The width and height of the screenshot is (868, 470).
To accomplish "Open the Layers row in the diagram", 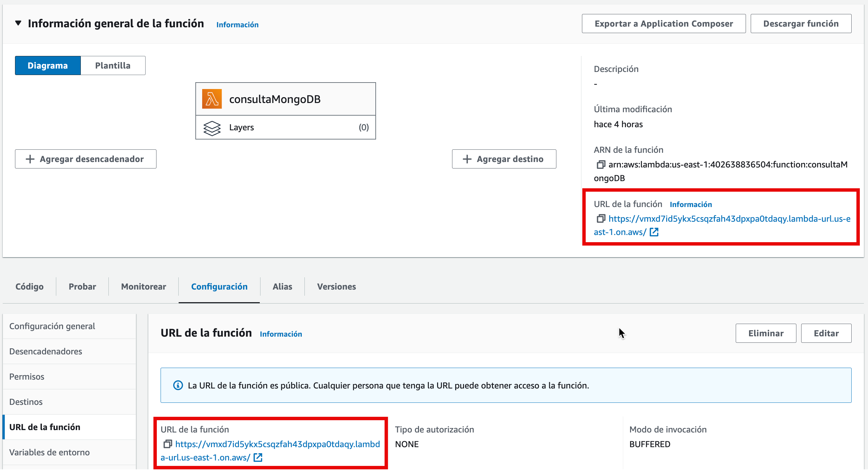I will [x=286, y=127].
